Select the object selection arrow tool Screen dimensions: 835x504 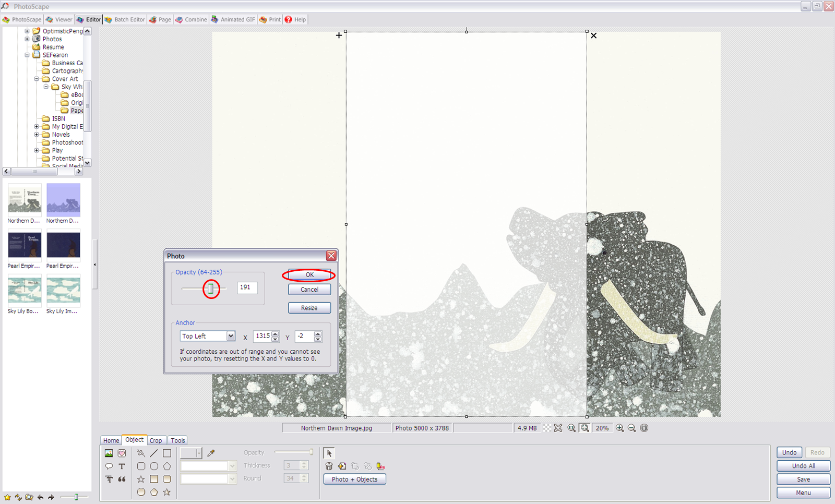click(x=329, y=453)
